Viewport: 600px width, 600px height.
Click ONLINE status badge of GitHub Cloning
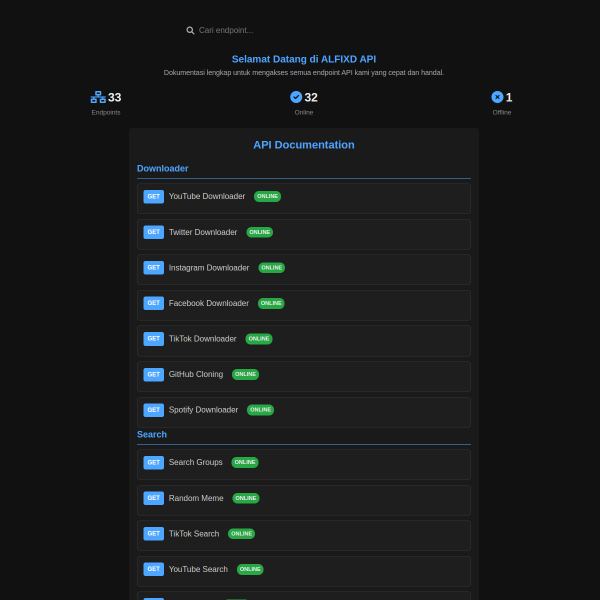coord(246,374)
